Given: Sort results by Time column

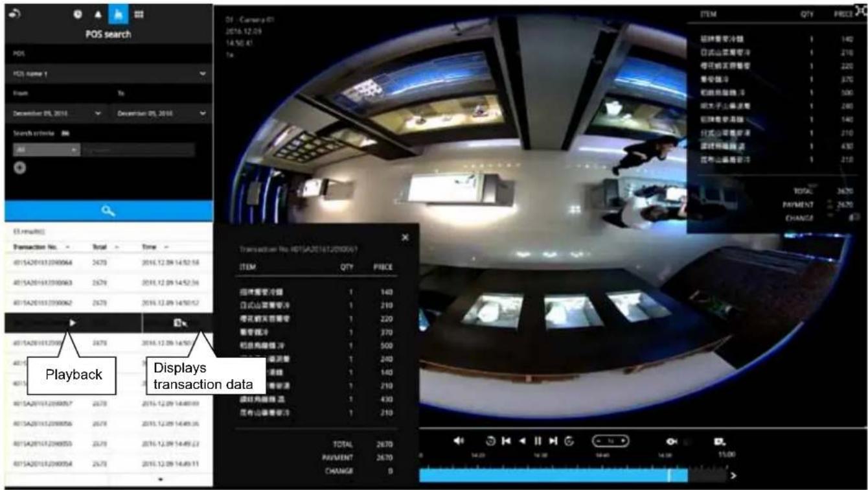Looking at the screenshot, I should point(155,247).
